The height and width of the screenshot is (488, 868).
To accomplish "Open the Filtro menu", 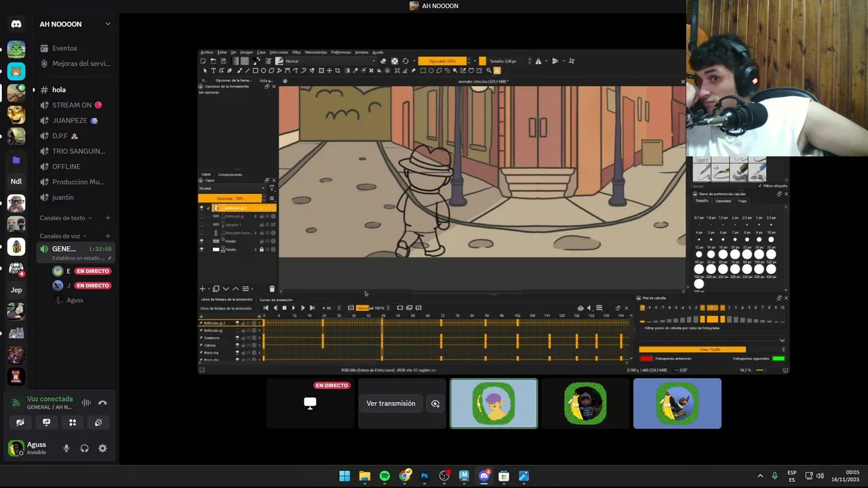I will tap(296, 52).
